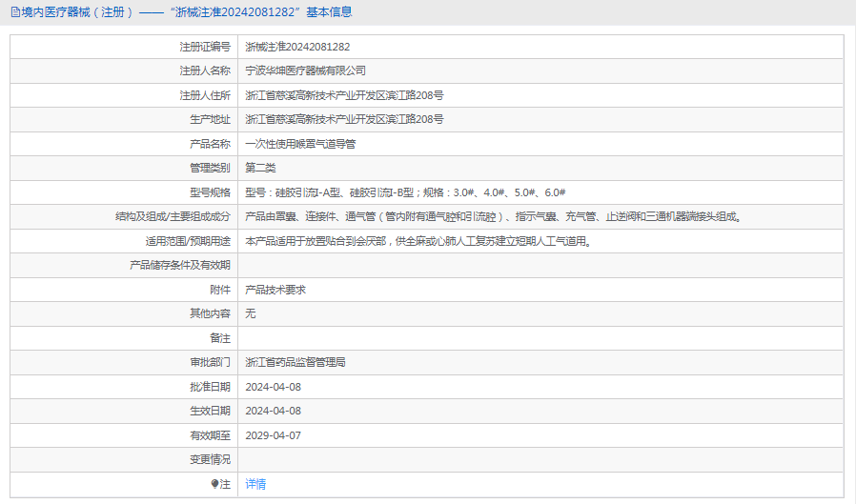
Task: Click the 生效日期 label
Action: pyautogui.click(x=210, y=411)
